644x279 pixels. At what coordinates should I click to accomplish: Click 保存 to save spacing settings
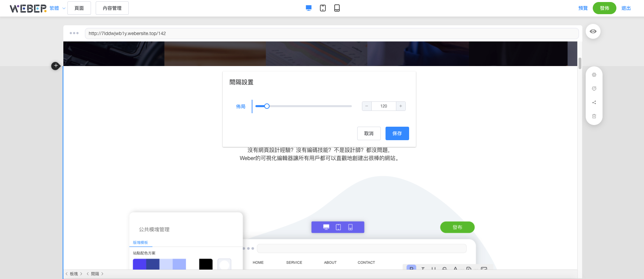(397, 133)
